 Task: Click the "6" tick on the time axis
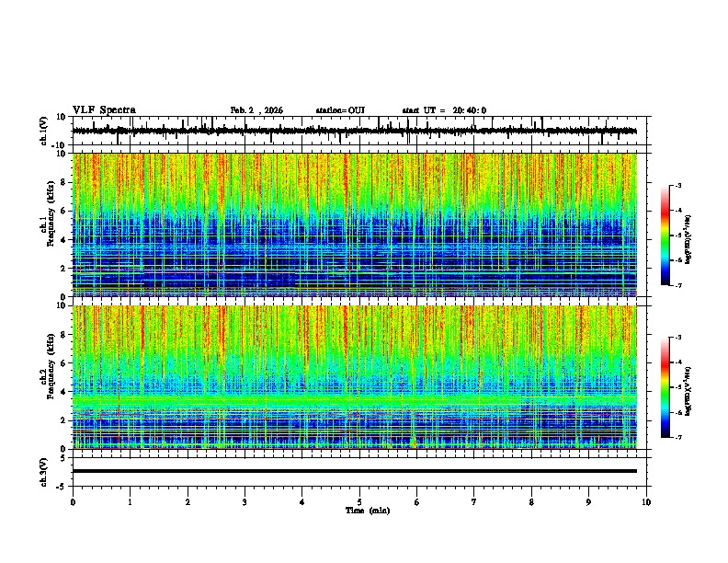[x=417, y=502]
